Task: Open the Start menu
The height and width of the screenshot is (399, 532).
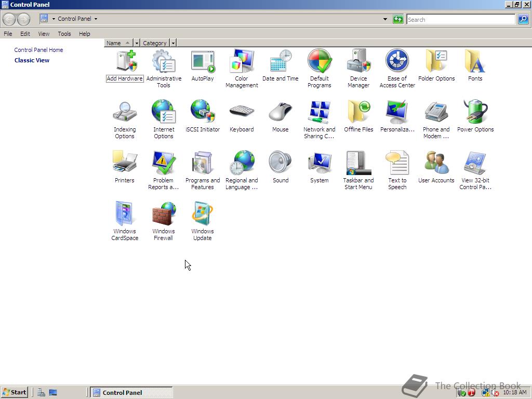Action: [x=14, y=392]
